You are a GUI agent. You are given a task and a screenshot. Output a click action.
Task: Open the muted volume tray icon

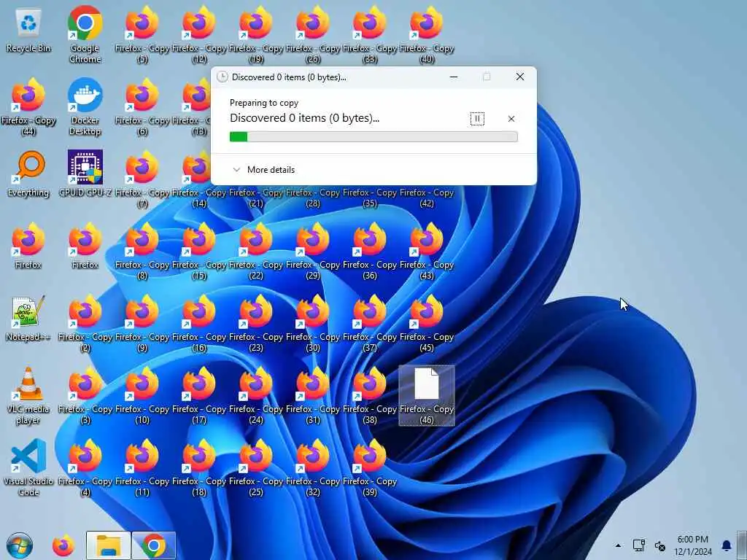(x=659, y=545)
